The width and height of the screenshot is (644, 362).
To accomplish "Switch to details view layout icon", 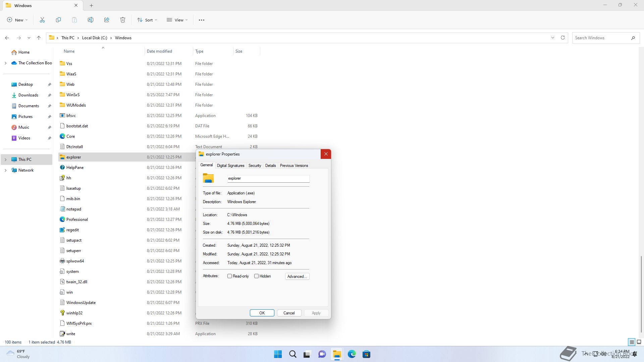I will 632,342.
